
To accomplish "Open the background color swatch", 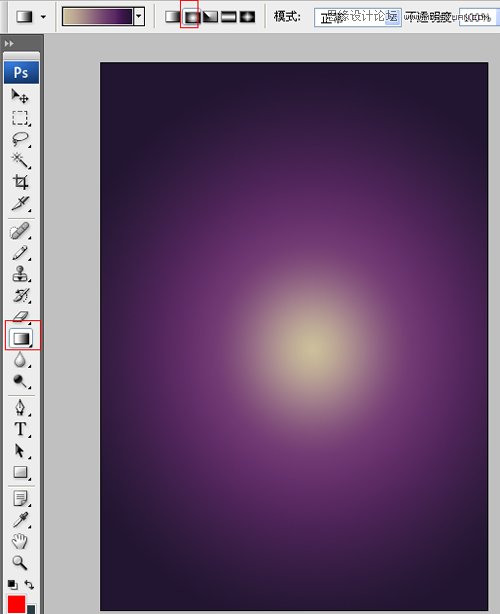I will pos(31,609).
